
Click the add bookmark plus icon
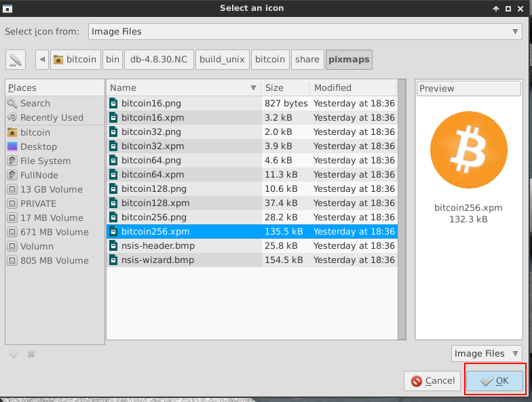tap(14, 354)
